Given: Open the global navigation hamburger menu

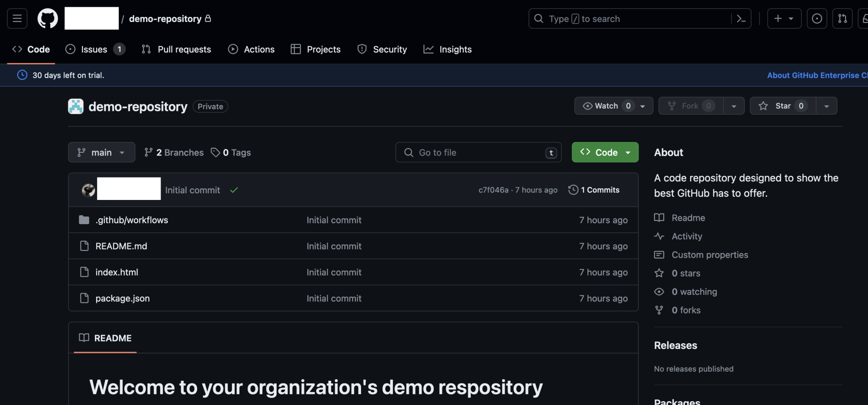Looking at the screenshot, I should [17, 18].
